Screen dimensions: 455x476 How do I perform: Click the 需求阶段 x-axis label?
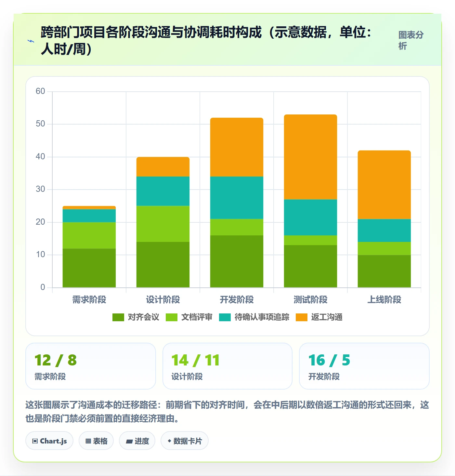[x=89, y=299]
